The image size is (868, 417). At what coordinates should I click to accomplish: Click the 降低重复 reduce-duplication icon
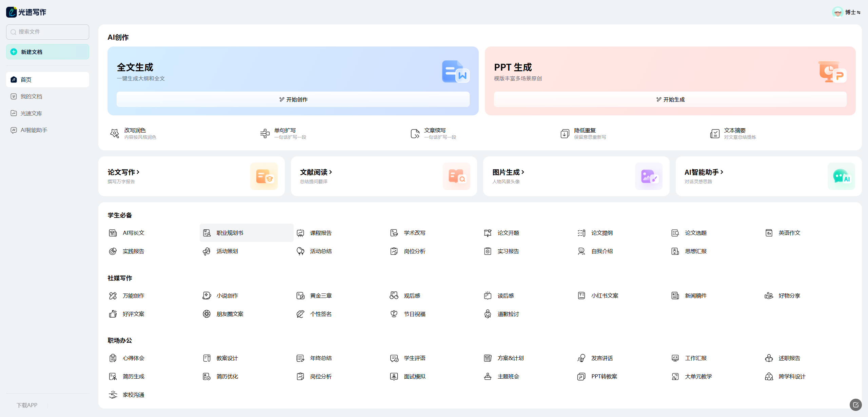click(565, 133)
